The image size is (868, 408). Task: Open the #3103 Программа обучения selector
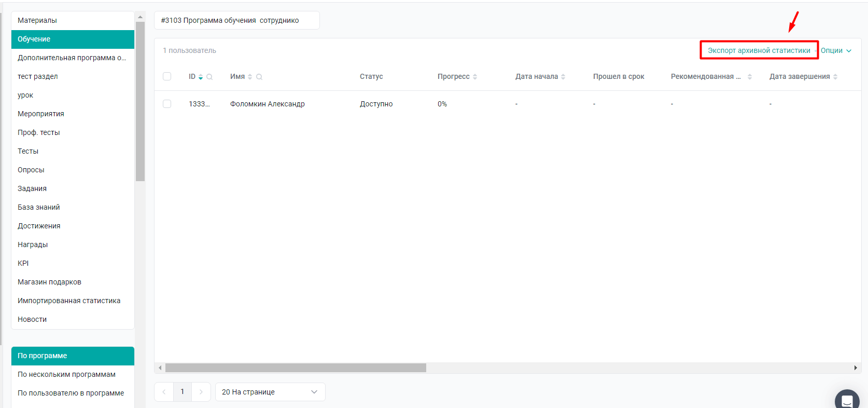click(236, 20)
